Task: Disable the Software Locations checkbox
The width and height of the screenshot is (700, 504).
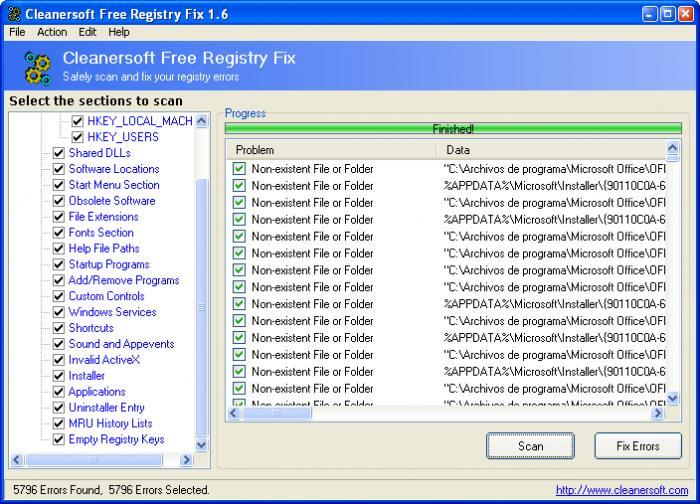Action: tap(58, 169)
